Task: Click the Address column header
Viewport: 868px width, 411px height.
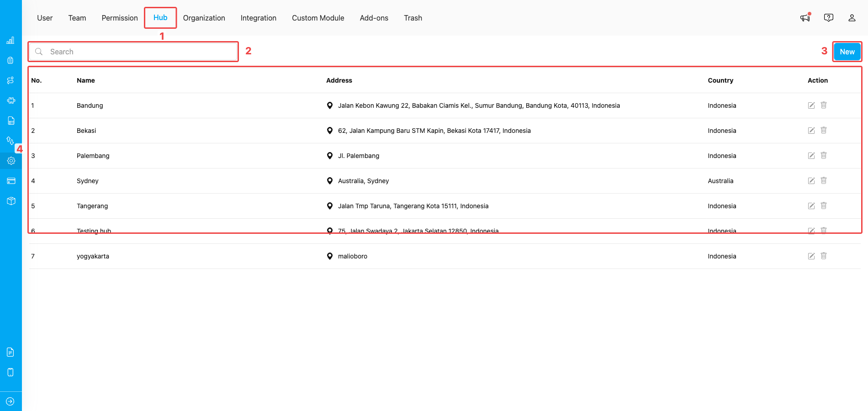Action: point(339,80)
